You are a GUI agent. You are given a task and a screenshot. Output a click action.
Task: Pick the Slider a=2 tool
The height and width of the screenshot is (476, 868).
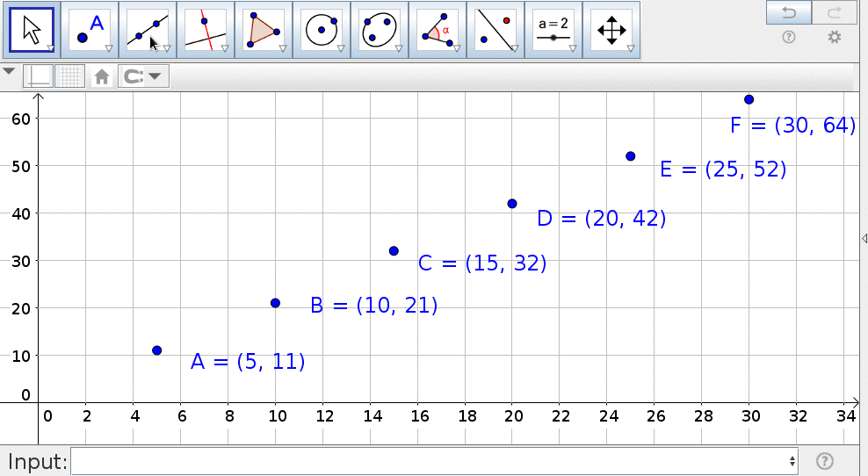(553, 29)
